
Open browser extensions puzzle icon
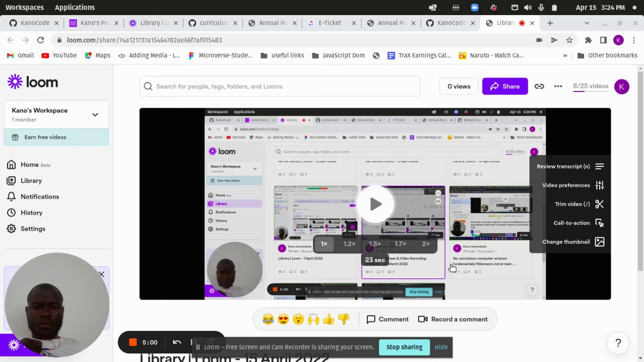point(588,40)
